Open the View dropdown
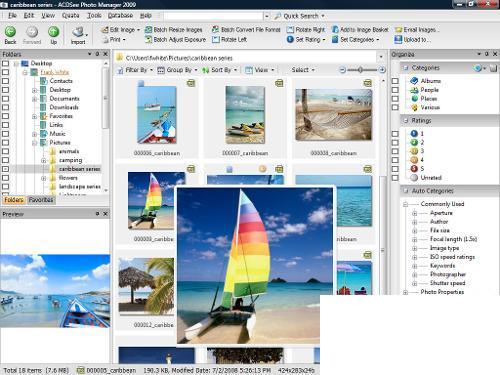This screenshot has height=375, width=500. coord(259,70)
